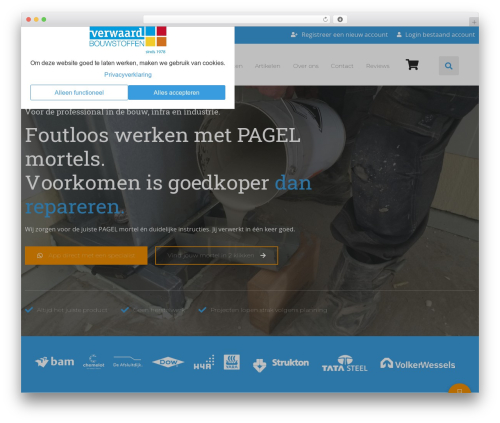This screenshot has height=423, width=500.
Task: Click the Strukton logo
Action: 281,364
